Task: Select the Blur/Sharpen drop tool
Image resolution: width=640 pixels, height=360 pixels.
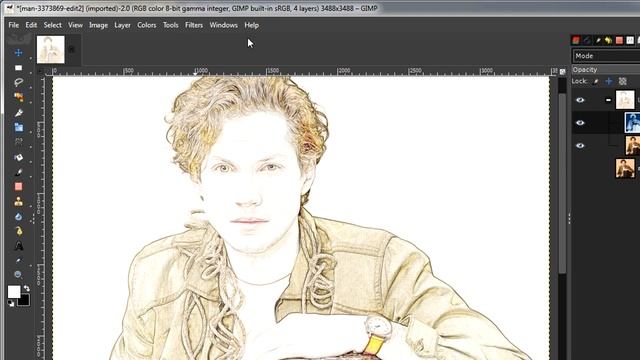Action: click(18, 216)
